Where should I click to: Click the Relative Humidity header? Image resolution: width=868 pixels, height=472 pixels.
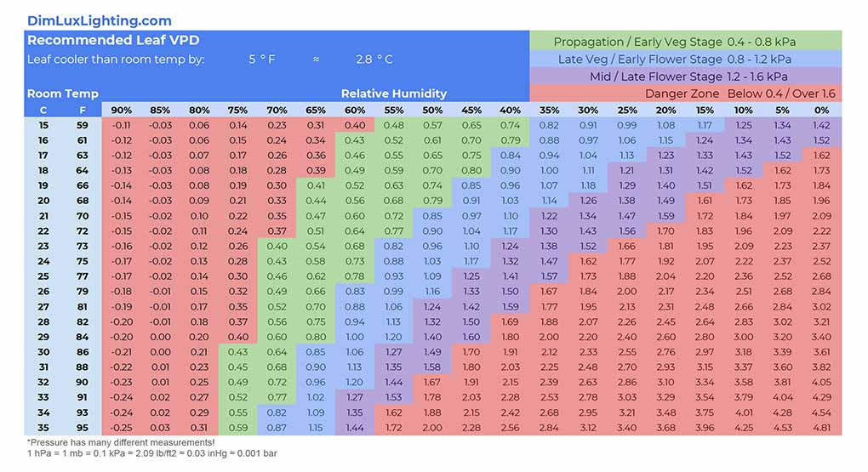point(393,94)
